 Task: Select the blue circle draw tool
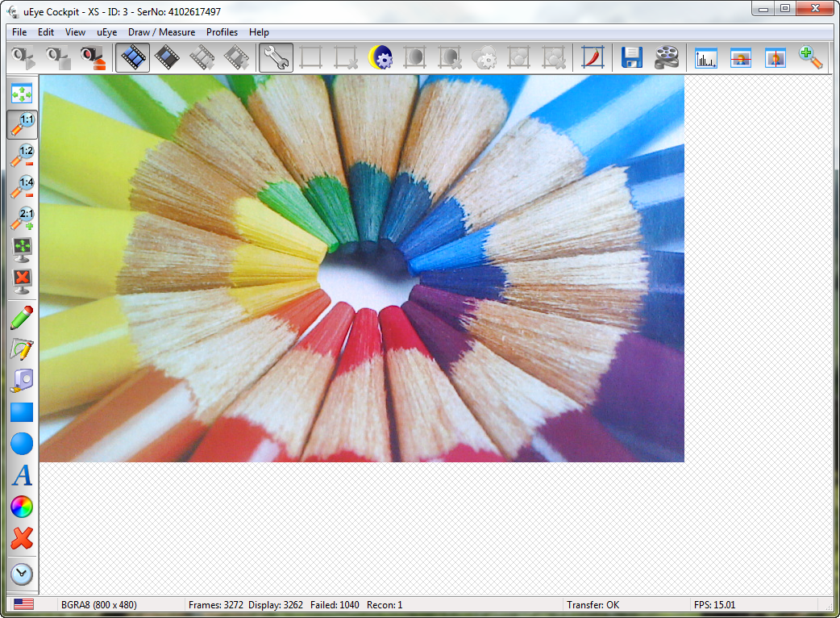point(22,444)
